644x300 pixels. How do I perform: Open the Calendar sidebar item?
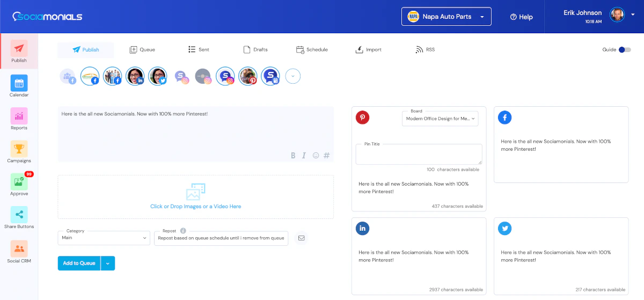[19, 86]
